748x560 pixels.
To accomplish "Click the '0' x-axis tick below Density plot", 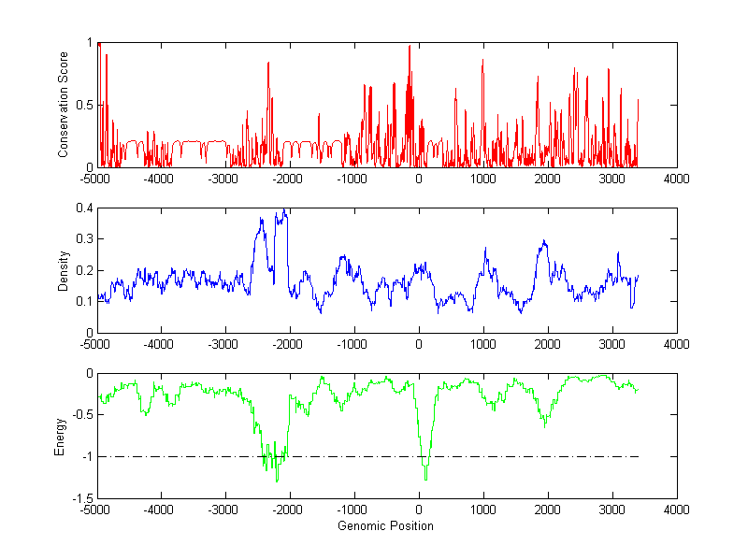I will click(418, 344).
